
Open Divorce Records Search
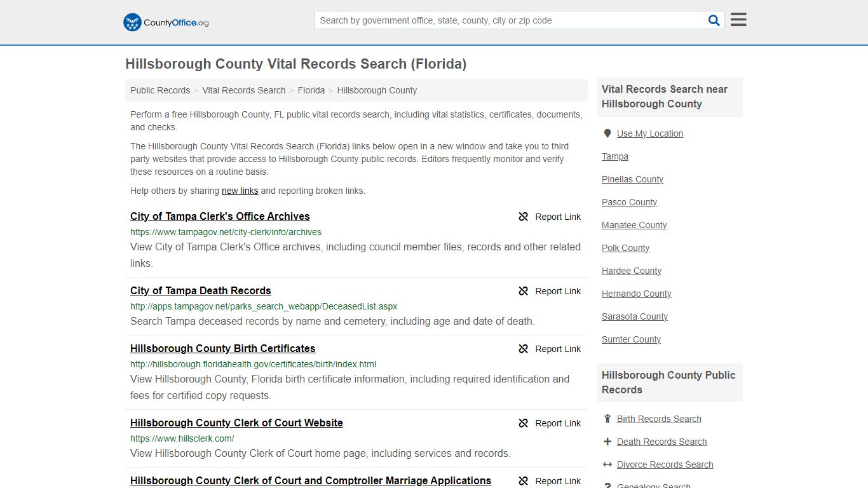[x=665, y=464]
